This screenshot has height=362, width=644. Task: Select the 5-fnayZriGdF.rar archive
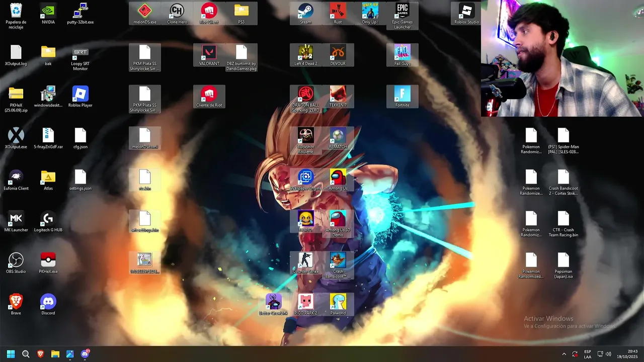click(48, 138)
